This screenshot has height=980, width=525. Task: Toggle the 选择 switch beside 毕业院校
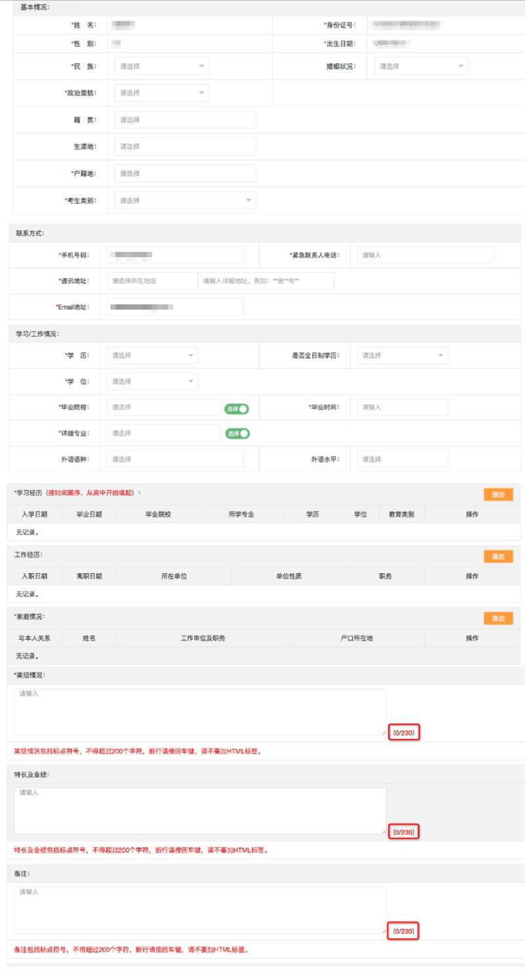pyautogui.click(x=237, y=409)
